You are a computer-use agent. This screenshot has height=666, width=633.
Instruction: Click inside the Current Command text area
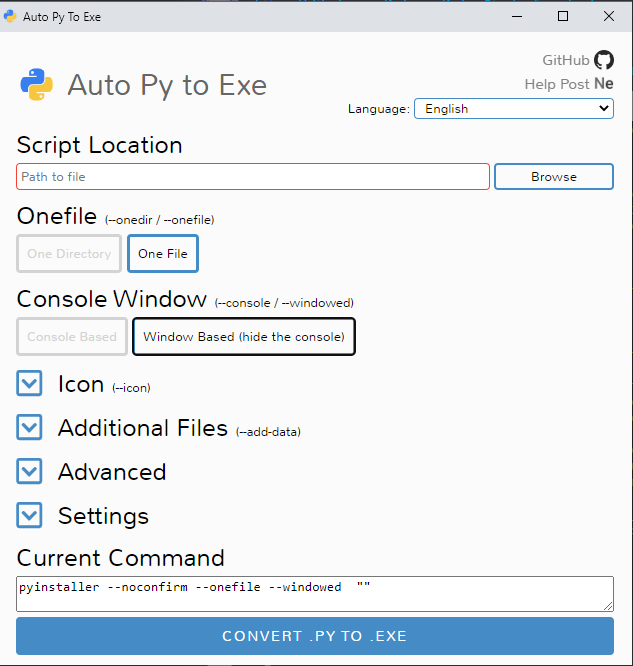(x=315, y=594)
